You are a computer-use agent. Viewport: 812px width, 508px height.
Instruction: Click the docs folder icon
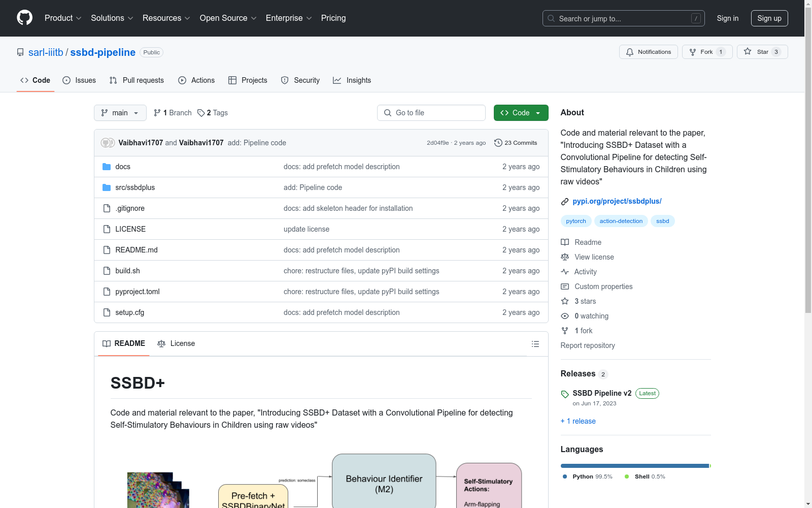(107, 167)
